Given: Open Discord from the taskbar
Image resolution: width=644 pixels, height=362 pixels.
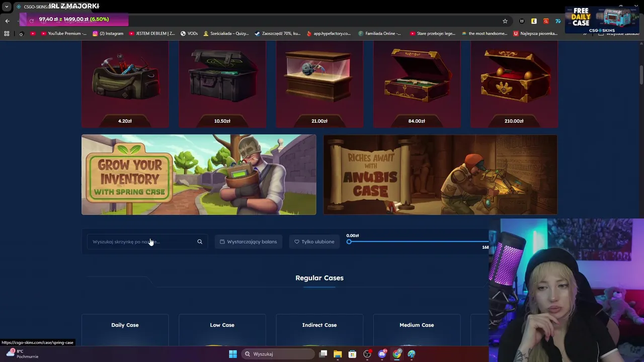Looking at the screenshot, I should [x=382, y=354].
